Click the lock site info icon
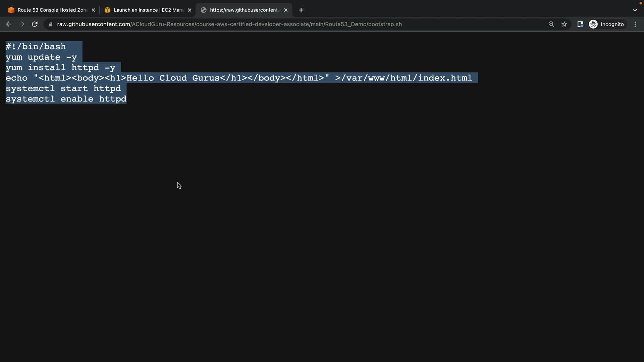Image resolution: width=644 pixels, height=362 pixels. tap(51, 24)
